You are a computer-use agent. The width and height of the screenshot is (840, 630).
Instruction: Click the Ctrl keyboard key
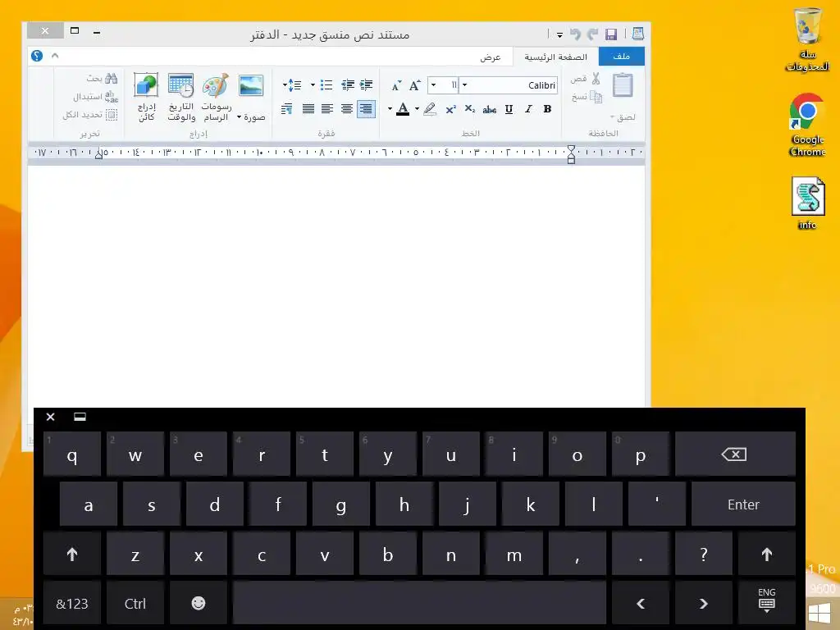point(135,603)
